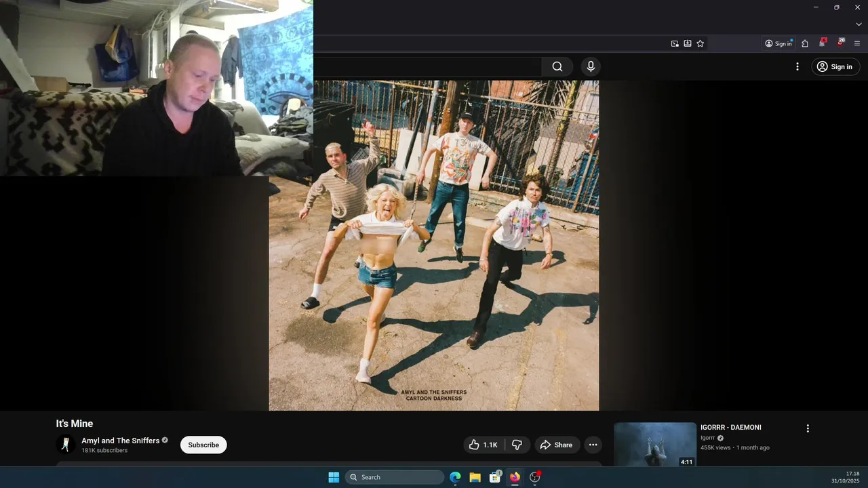Click the YouTube Sign in button
The image size is (868, 488).
coord(835,66)
